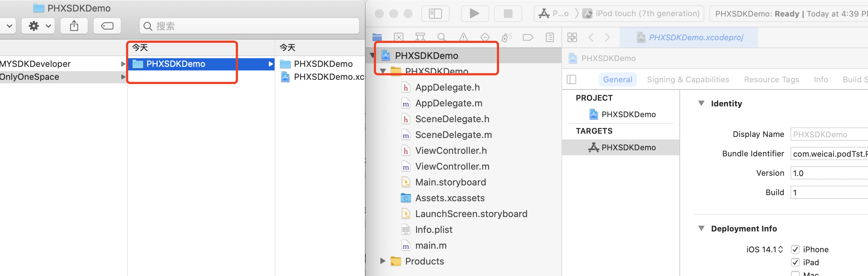Select ViewController.m file
The width and height of the screenshot is (868, 276).
point(452,166)
